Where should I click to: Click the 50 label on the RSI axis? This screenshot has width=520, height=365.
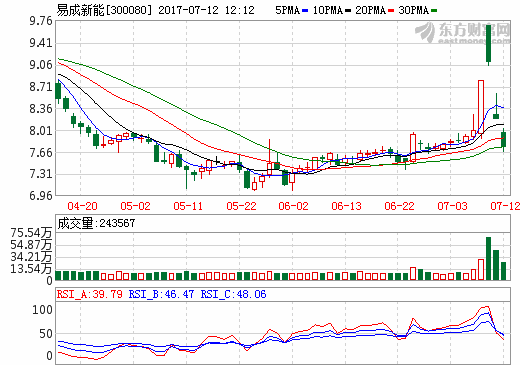46,334
